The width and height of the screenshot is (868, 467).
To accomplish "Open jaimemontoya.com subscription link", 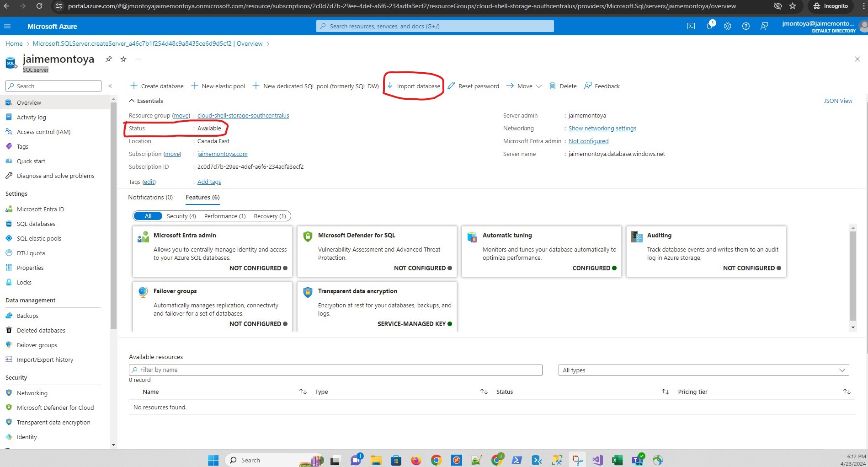I will coord(222,154).
